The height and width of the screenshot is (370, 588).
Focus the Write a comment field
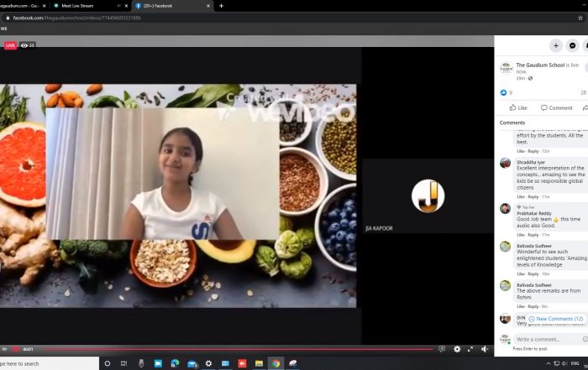pyautogui.click(x=549, y=339)
